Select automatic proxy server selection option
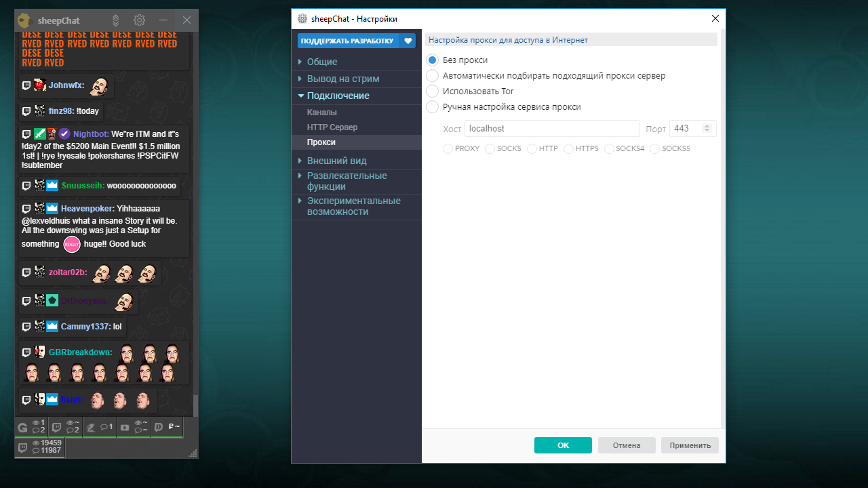The height and width of the screenshot is (488, 868). [x=432, y=76]
